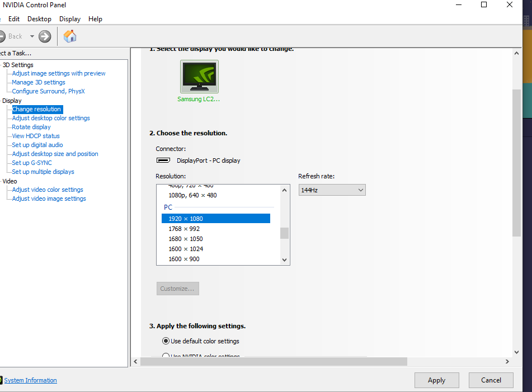Open the Help menu
532x392 pixels.
95,19
